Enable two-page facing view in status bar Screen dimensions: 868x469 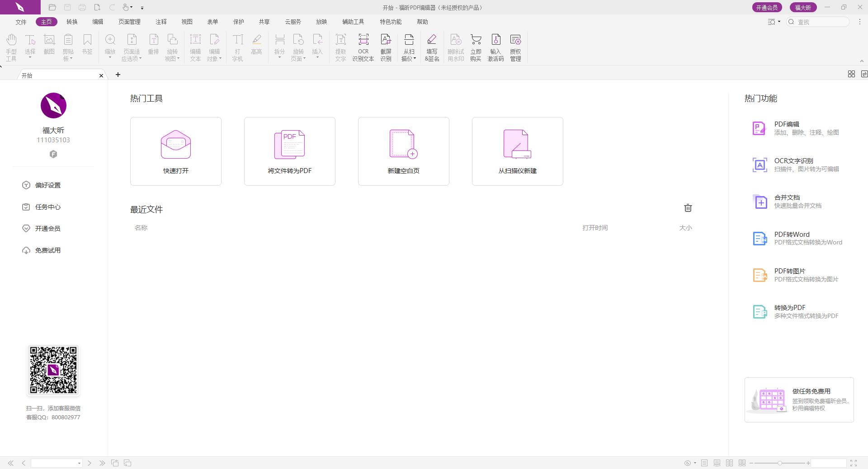tap(729, 463)
